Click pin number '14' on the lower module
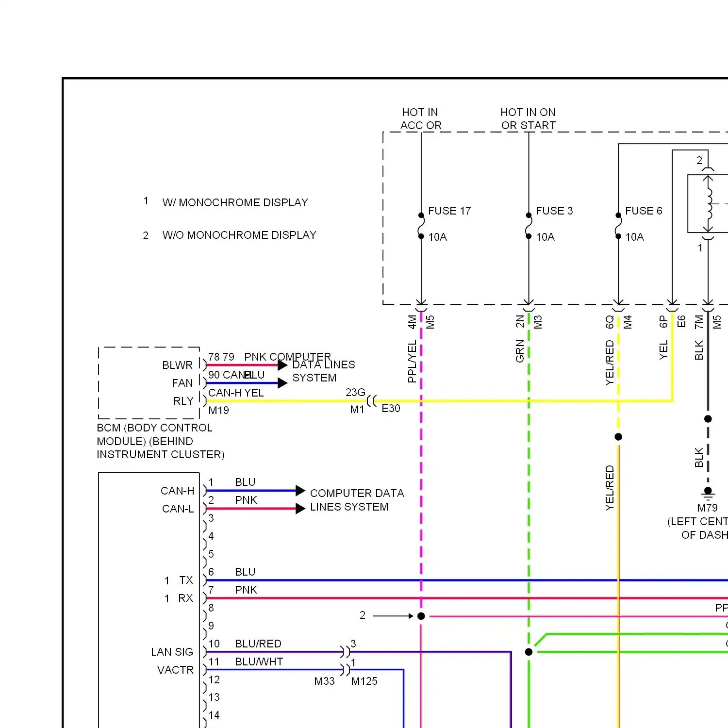Image resolution: width=728 pixels, height=728 pixels. pos(214,715)
